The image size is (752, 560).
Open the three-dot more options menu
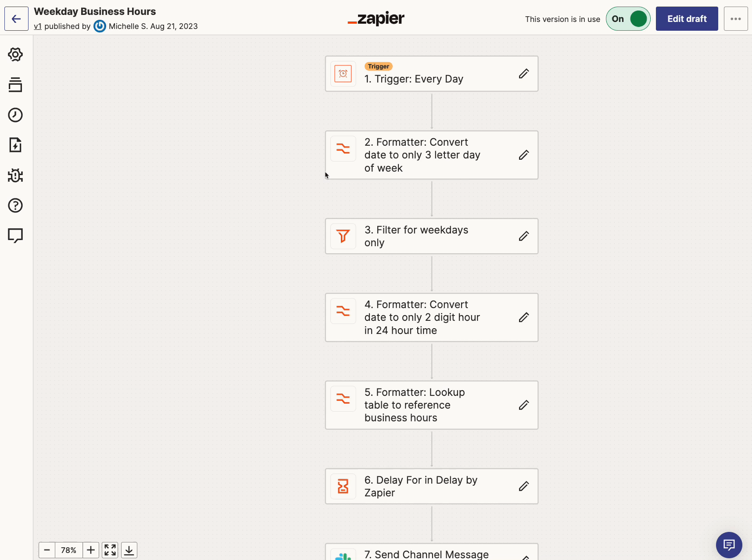736,19
